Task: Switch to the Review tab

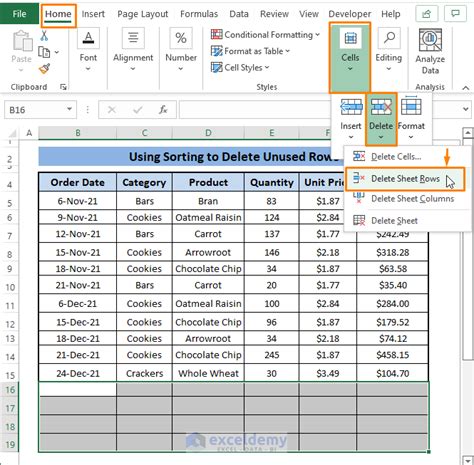Action: 274,14
